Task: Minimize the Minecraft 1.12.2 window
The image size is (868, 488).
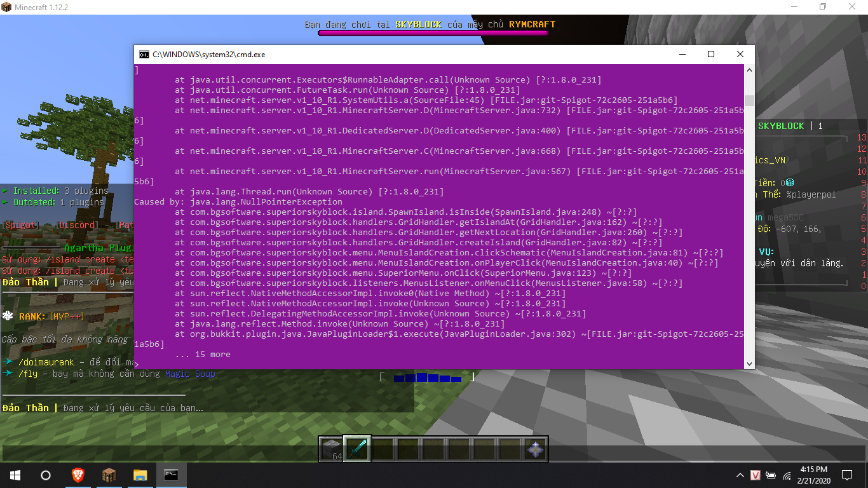Action: (794, 6)
